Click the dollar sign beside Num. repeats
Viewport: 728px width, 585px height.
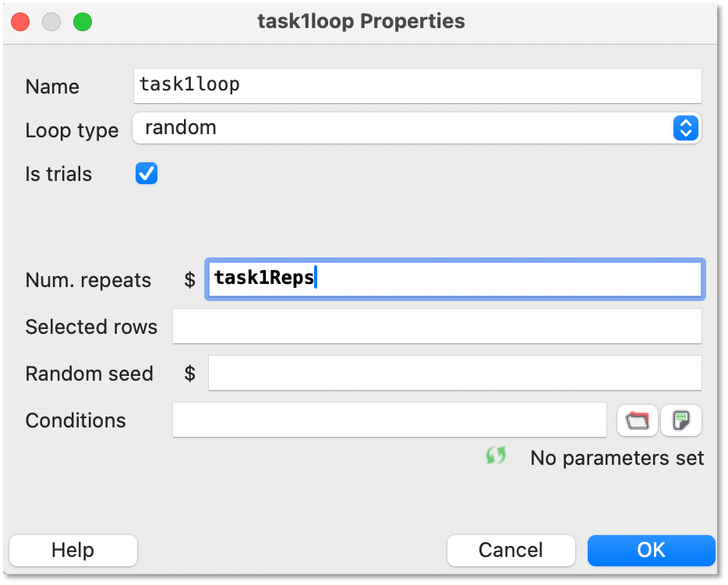(x=189, y=280)
